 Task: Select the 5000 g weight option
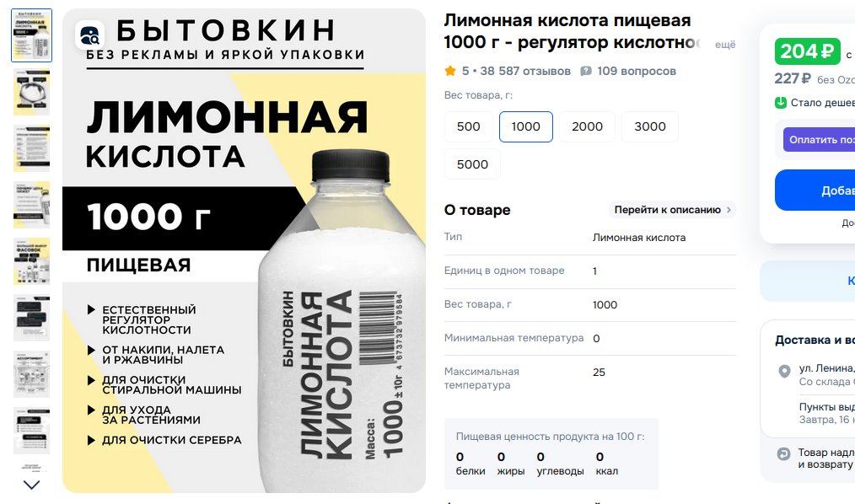[x=472, y=164]
